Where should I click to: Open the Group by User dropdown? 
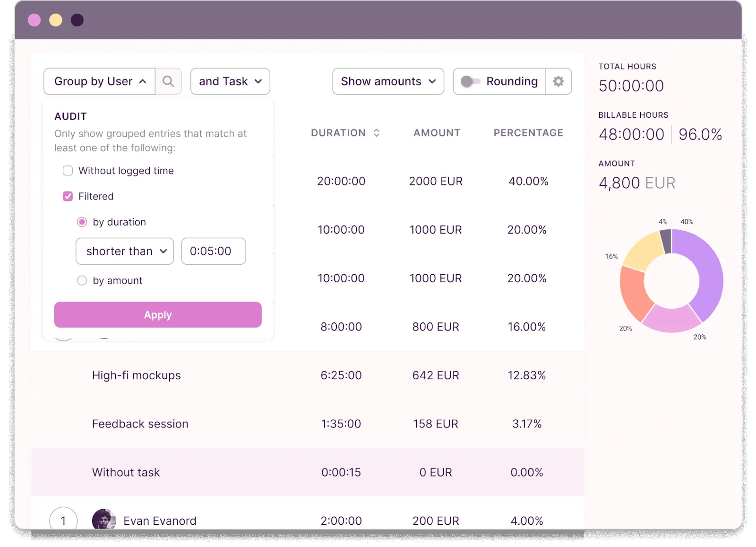100,81
